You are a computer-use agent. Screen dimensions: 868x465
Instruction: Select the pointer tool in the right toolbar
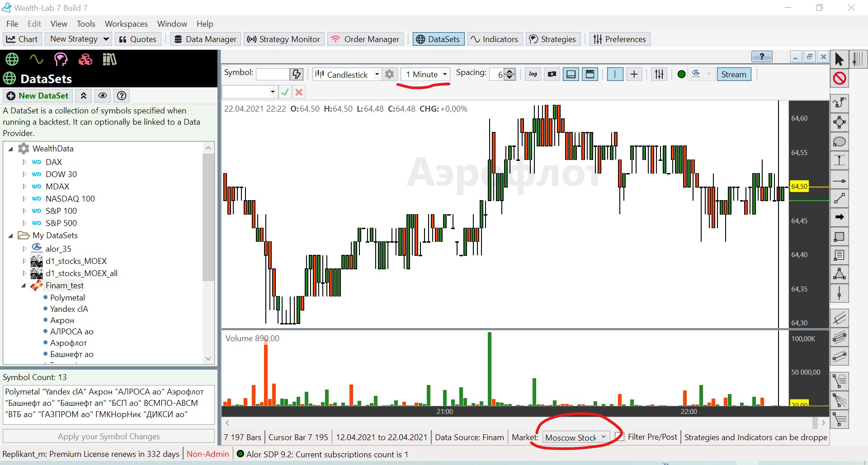[x=839, y=59]
